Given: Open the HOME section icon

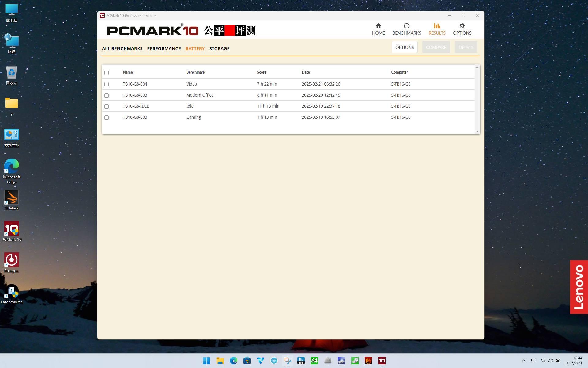Looking at the screenshot, I should coord(378,26).
